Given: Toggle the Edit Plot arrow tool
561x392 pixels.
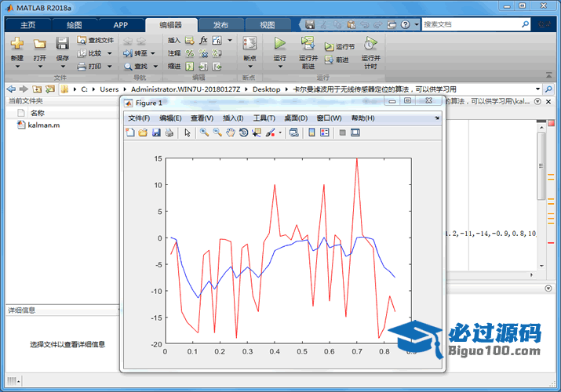Looking at the screenshot, I should point(188,133).
